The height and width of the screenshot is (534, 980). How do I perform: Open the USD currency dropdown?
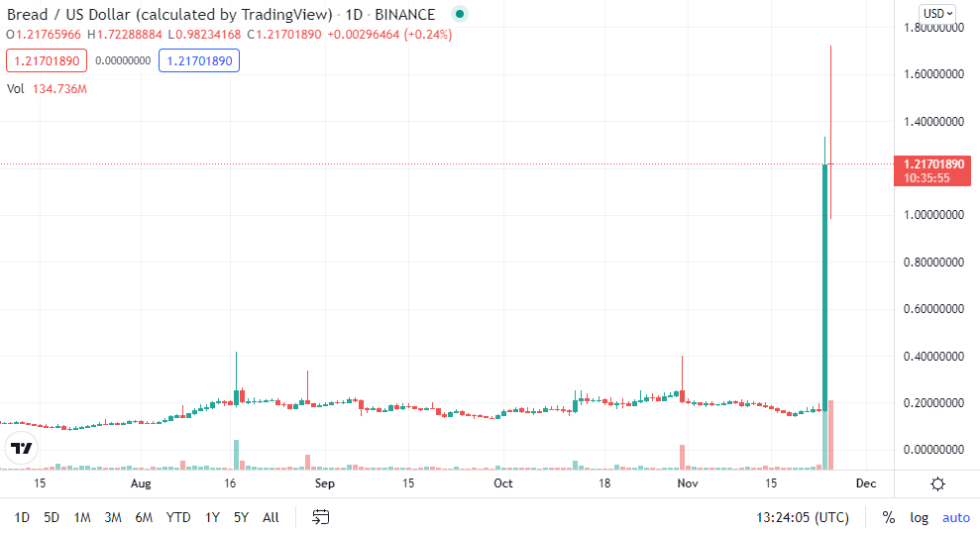(937, 13)
